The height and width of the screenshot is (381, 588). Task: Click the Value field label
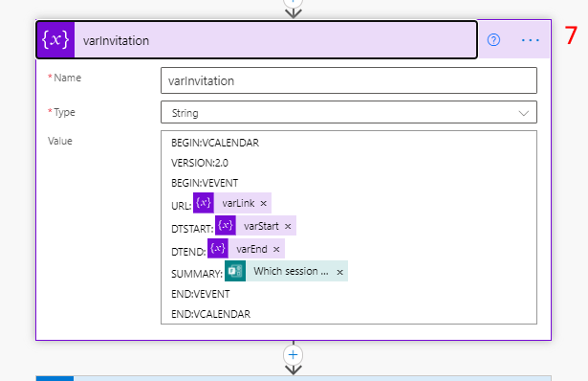coord(60,141)
